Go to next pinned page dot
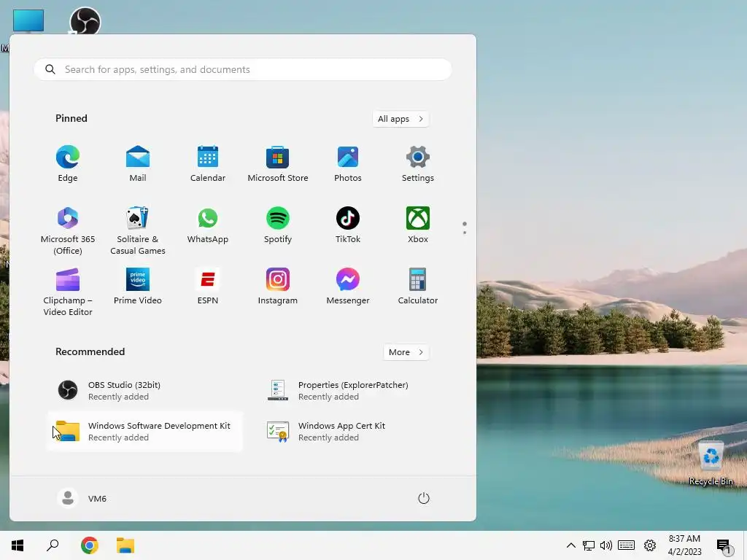This screenshot has width=747, height=560. (x=465, y=233)
